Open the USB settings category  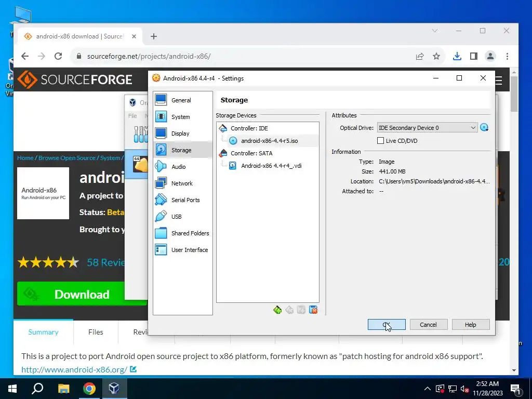tap(182, 217)
